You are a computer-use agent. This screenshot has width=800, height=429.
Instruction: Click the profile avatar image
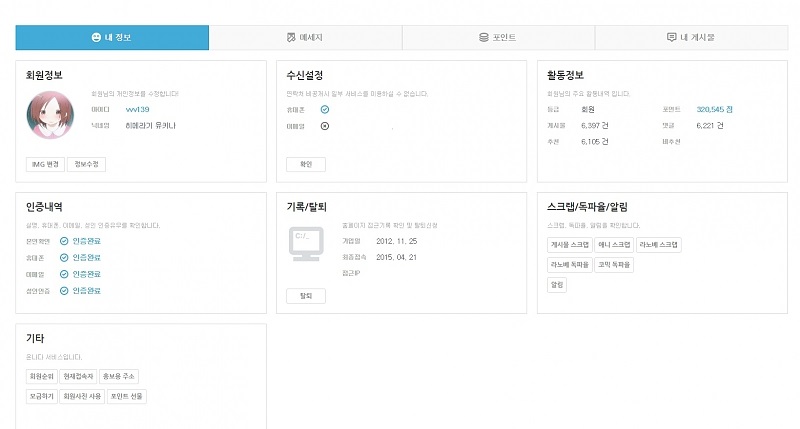49,115
